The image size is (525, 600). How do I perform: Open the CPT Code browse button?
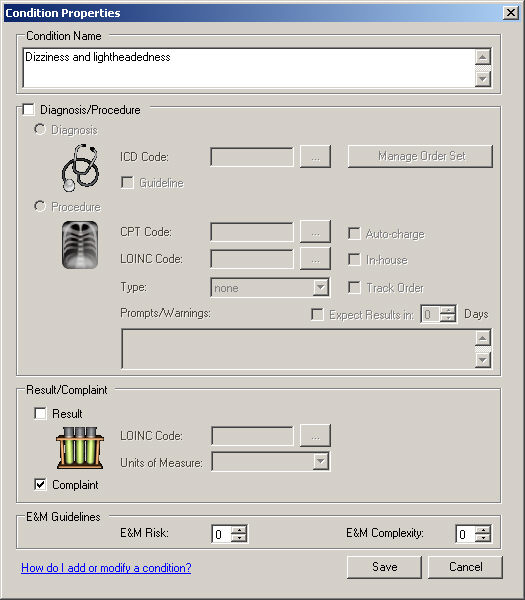pyautogui.click(x=315, y=232)
